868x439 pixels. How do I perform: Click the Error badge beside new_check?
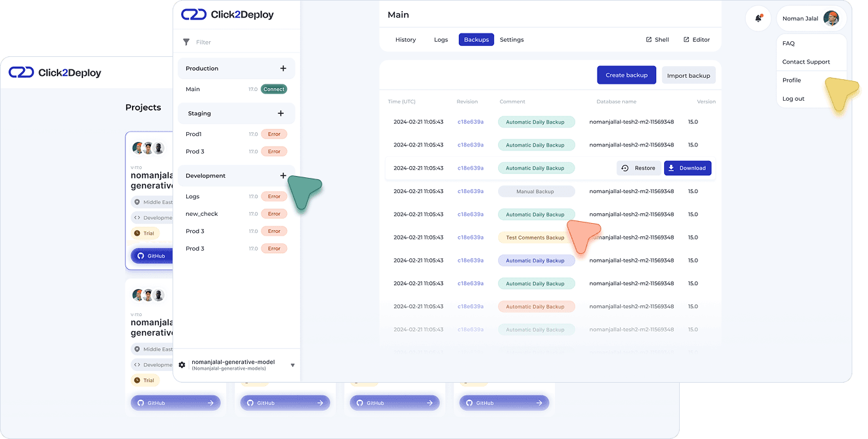tap(274, 213)
